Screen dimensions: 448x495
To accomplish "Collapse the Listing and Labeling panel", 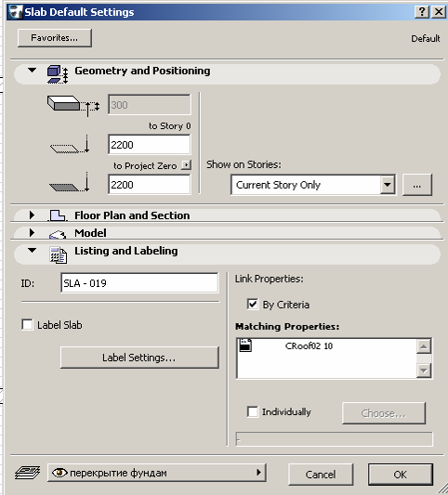I will [x=32, y=250].
